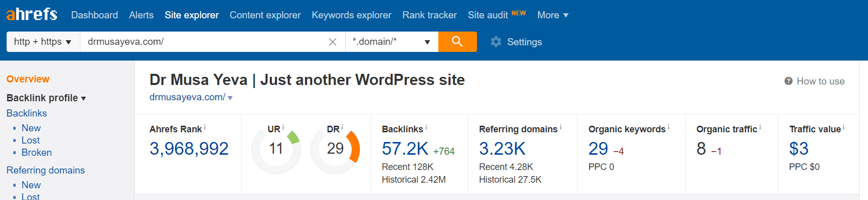
Task: Open New under Referring domains
Action: click(31, 185)
